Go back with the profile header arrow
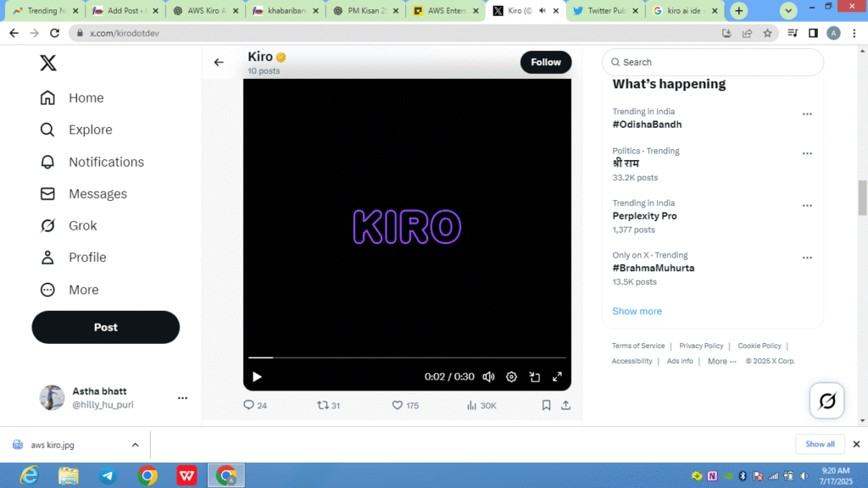 tap(219, 62)
